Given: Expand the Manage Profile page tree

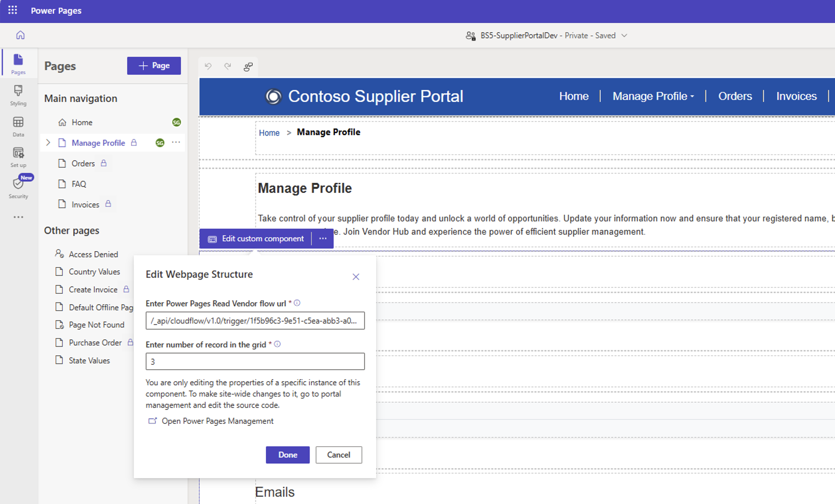Looking at the screenshot, I should coord(48,143).
